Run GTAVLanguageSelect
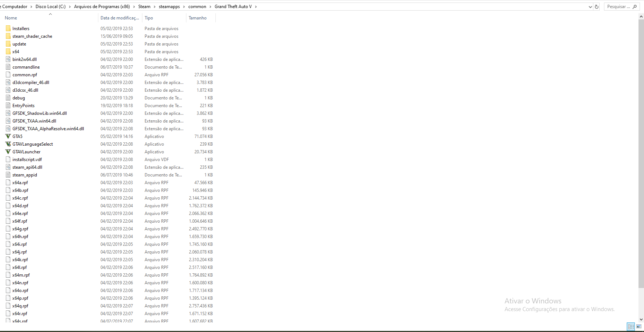Image resolution: width=644 pixels, height=332 pixels. [32, 144]
